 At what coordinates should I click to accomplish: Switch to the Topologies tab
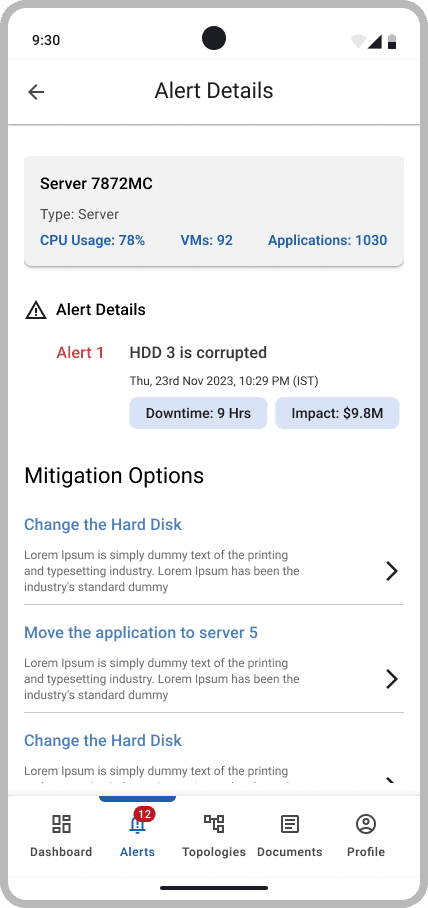coord(214,836)
